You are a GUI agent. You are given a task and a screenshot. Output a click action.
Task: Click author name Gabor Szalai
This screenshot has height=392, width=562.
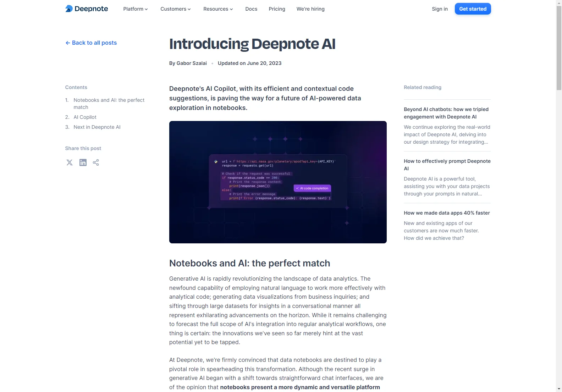[192, 63]
